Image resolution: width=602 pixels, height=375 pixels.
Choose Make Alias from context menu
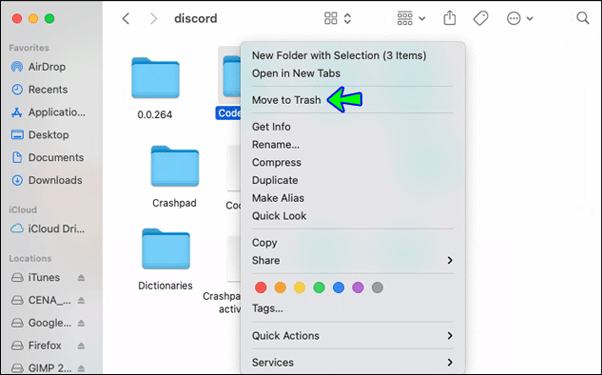click(x=278, y=198)
